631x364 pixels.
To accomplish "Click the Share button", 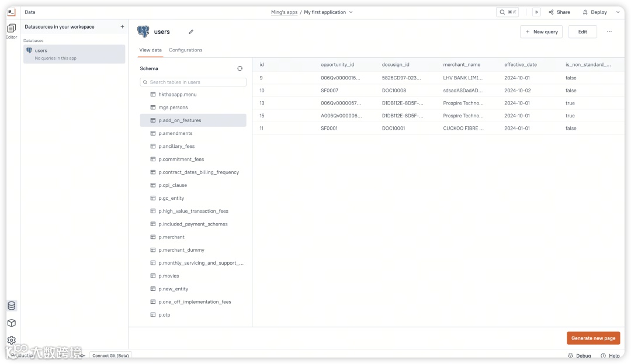I will click(559, 12).
